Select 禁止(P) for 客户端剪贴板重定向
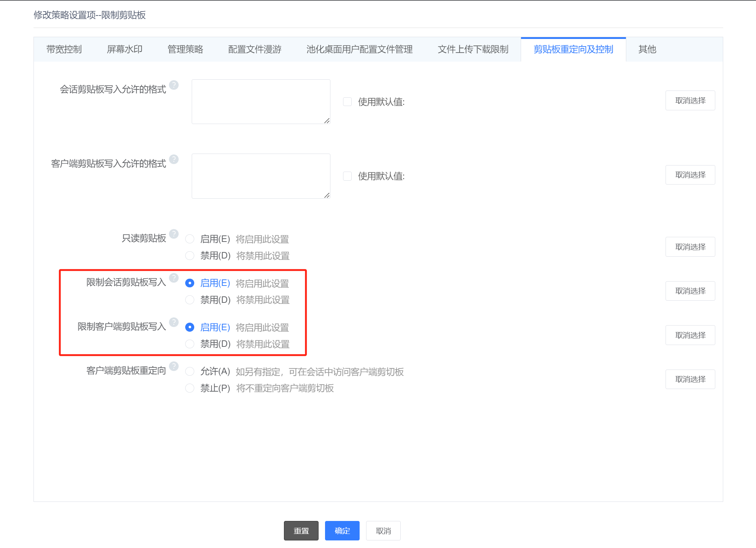The height and width of the screenshot is (548, 756). (190, 388)
